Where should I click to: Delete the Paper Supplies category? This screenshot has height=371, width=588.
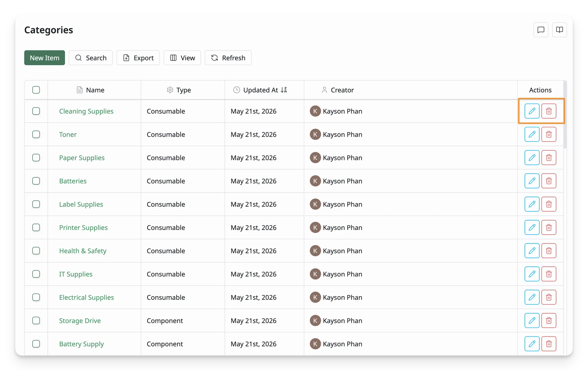tap(548, 158)
